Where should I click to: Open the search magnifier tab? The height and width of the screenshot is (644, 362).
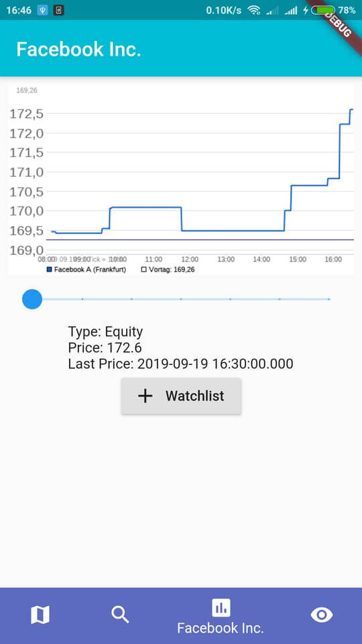[120, 615]
